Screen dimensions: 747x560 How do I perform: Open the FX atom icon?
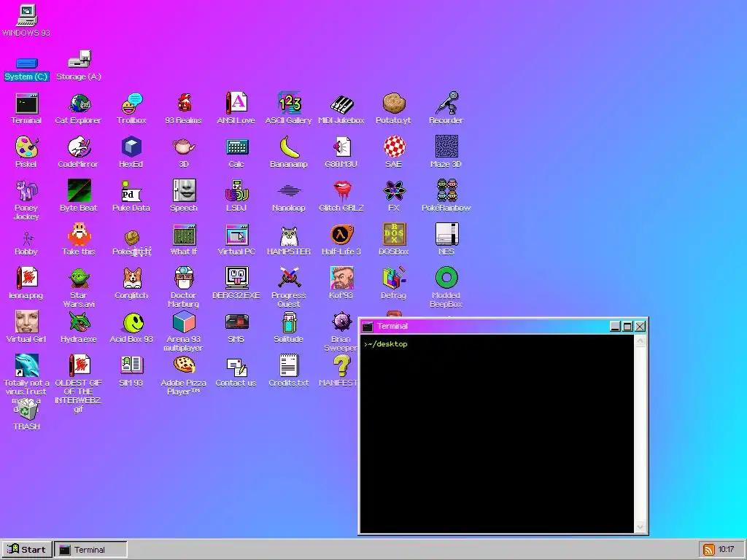(394, 191)
